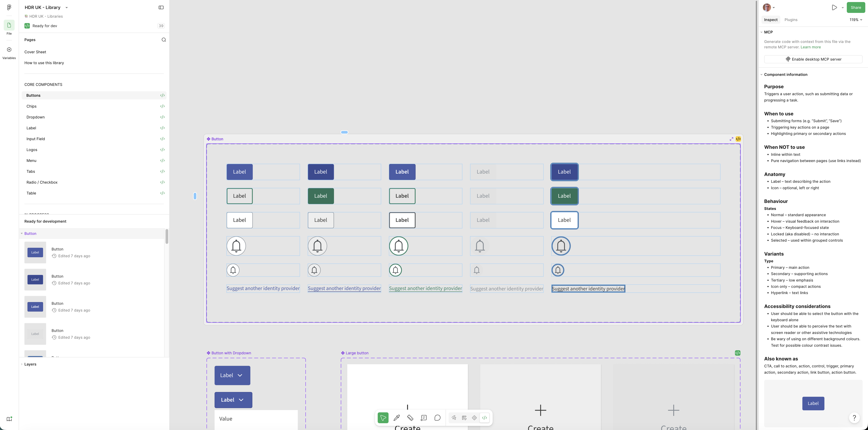868x430 pixels.
Task: Open the Logos page
Action: click(x=94, y=150)
